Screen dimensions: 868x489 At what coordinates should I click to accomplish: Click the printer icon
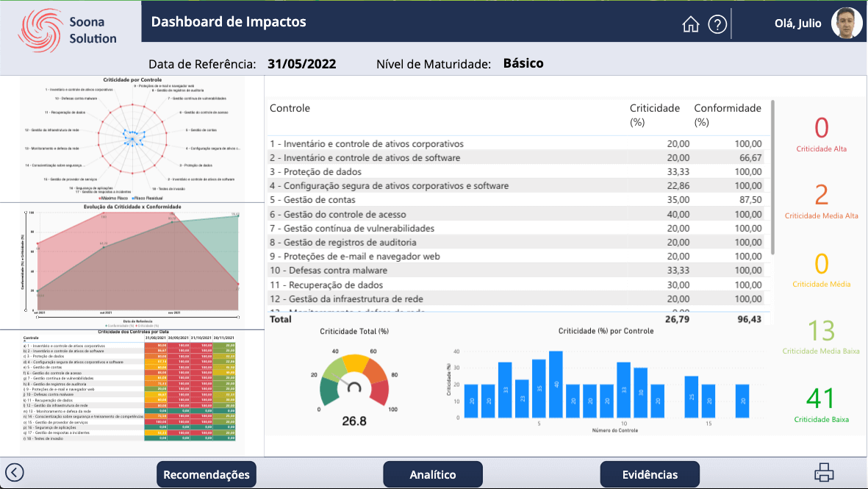coord(824,473)
